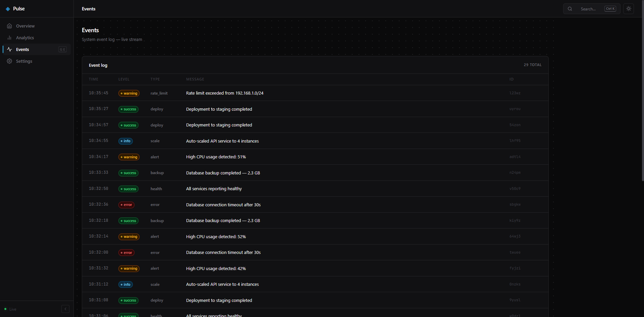Open the Settings gear icon
The width and height of the screenshot is (644, 317).
[9, 61]
